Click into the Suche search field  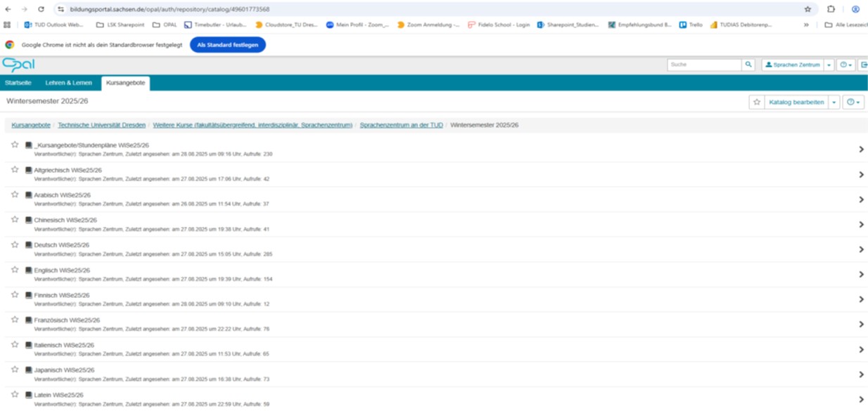(704, 65)
